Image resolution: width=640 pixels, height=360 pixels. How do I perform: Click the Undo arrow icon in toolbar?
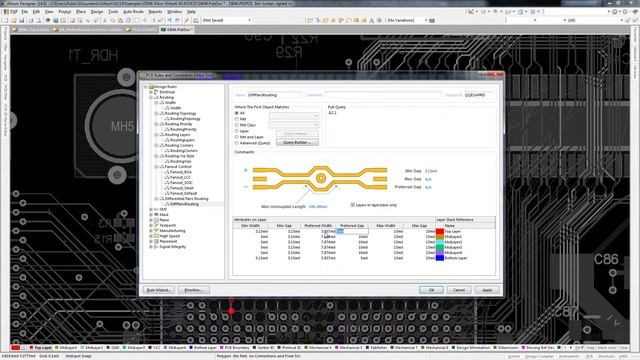(x=169, y=20)
